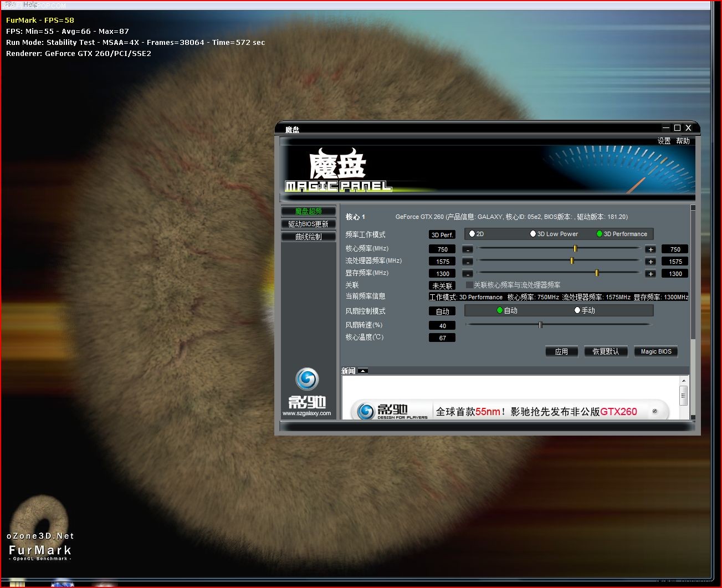This screenshot has width=722, height=588.
Task: Click the FurMark - FPS=58 text line
Action: click(40, 20)
